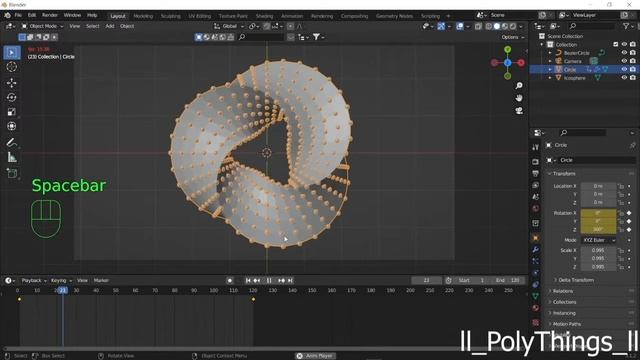This screenshot has width=640, height=360.
Task: Activate the Transform tool
Action: pyautogui.click(x=11, y=126)
